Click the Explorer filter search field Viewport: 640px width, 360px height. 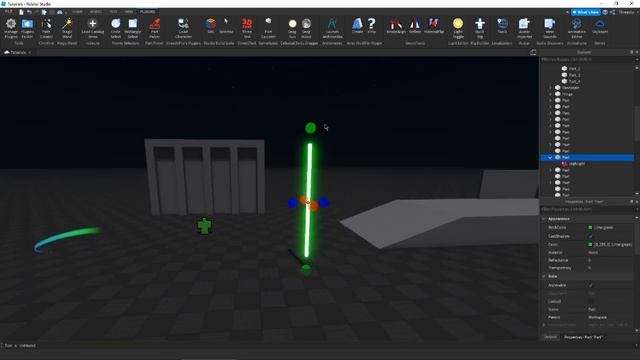587,60
